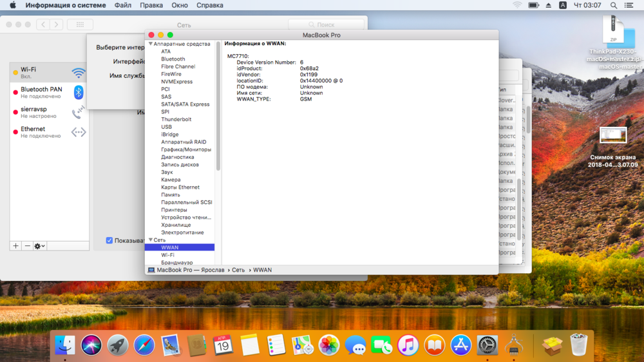Collapse the Сеть tree section
The image size is (644, 362).
click(x=151, y=240)
